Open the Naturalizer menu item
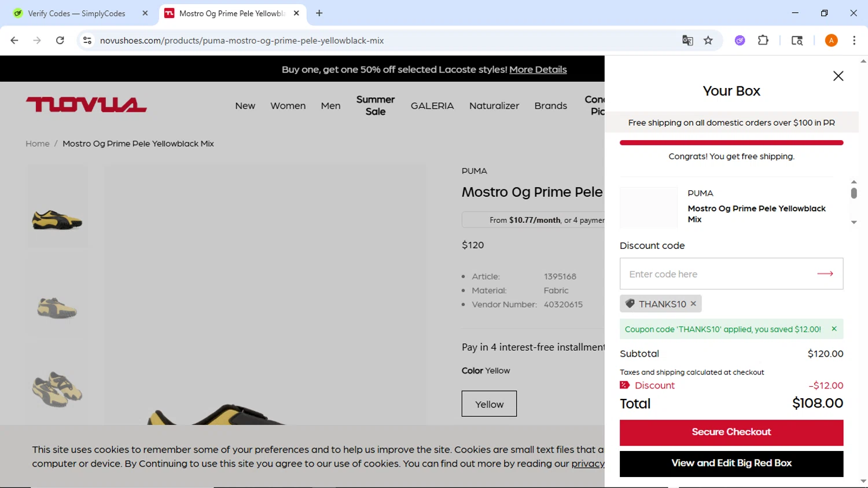Screen dimensions: 868x488 click(x=494, y=106)
